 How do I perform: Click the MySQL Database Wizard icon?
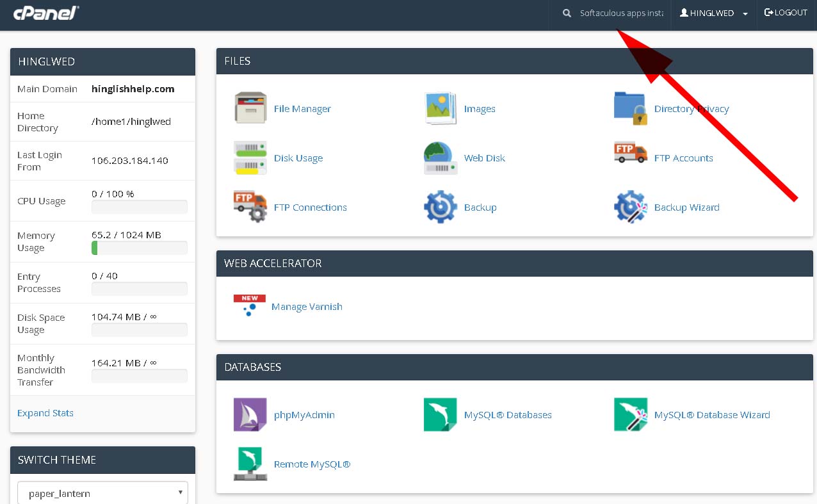pos(631,415)
